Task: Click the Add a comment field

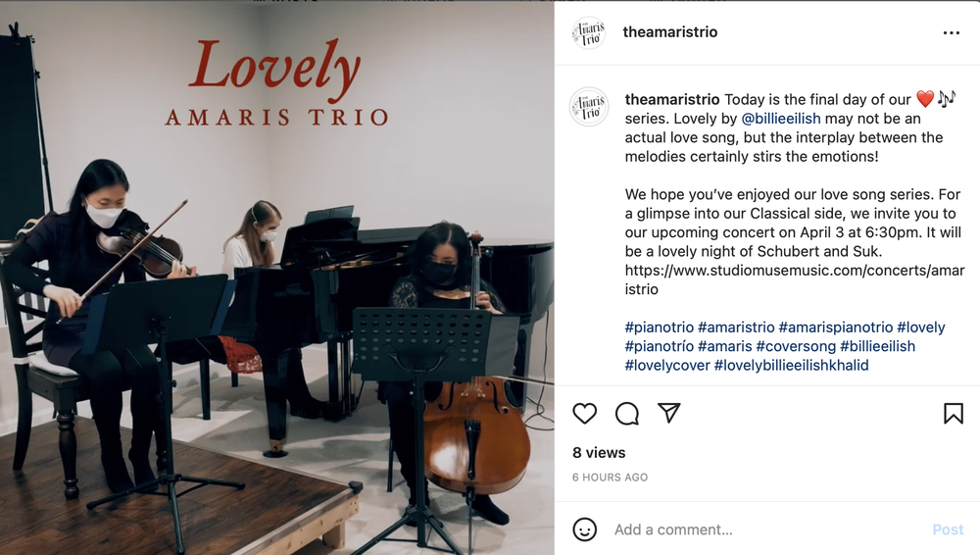Action: point(767,530)
